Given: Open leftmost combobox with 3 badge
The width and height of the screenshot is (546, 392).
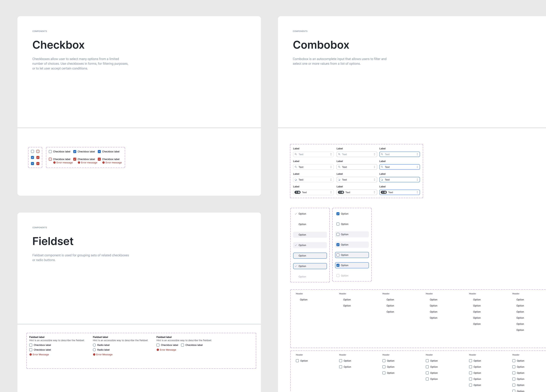Looking at the screenshot, I should point(313,192).
